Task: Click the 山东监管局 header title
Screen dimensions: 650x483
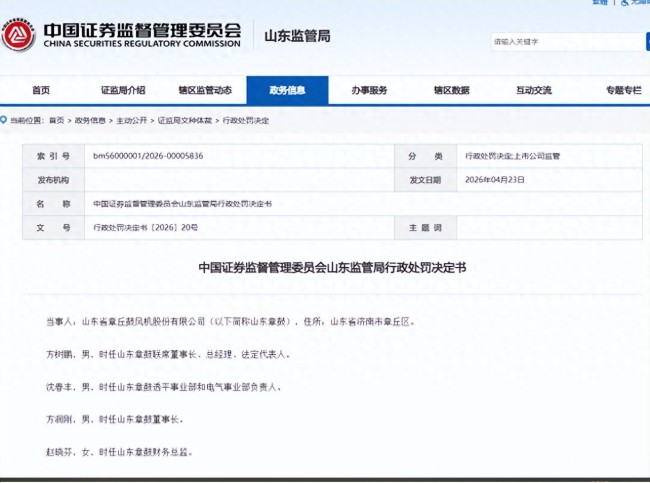Action: coord(297,36)
